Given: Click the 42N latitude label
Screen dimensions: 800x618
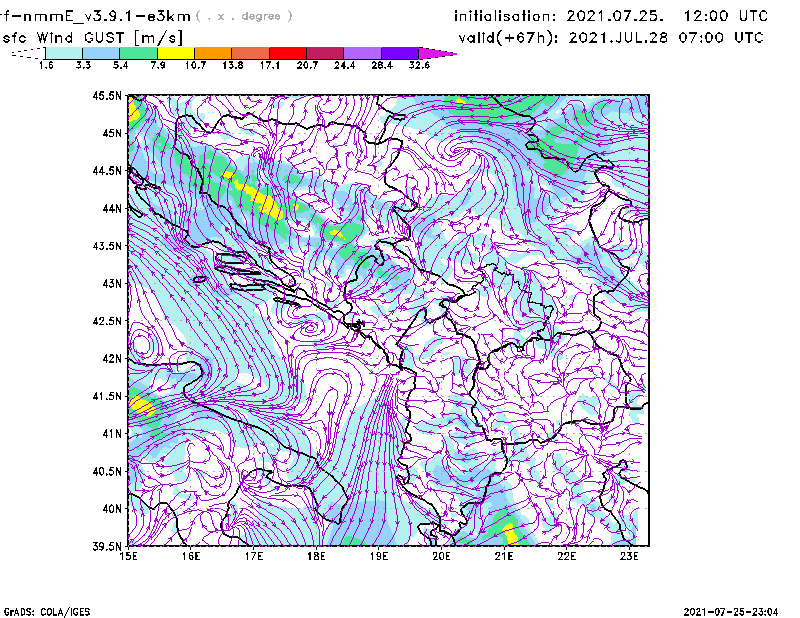Looking at the screenshot, I should click(112, 358).
